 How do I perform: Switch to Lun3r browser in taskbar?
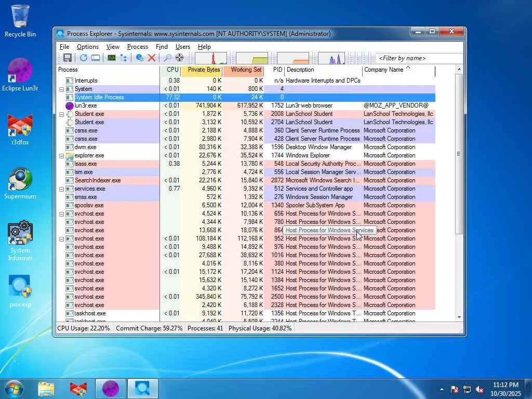[111, 389]
